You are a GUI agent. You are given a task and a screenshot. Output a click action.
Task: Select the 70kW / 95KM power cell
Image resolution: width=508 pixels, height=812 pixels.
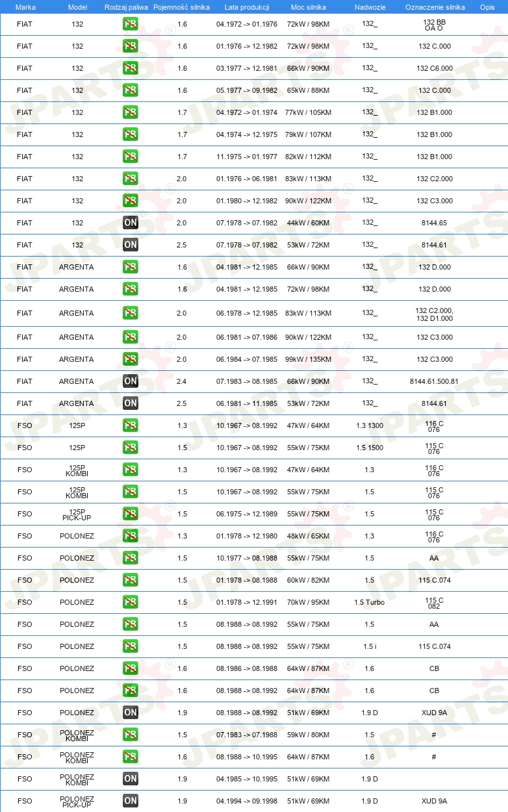(x=309, y=602)
